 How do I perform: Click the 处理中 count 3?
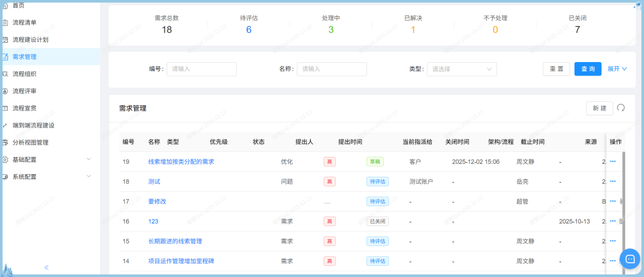(331, 30)
